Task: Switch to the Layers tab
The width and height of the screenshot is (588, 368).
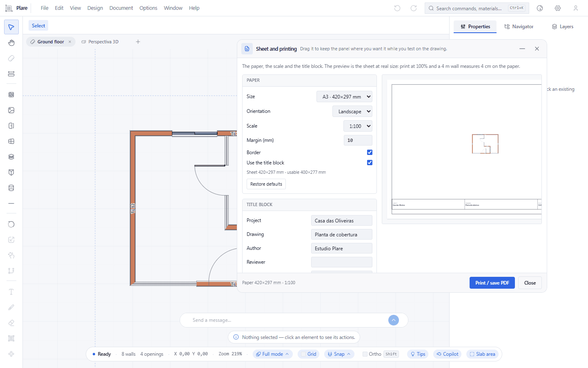Action: [x=563, y=27]
